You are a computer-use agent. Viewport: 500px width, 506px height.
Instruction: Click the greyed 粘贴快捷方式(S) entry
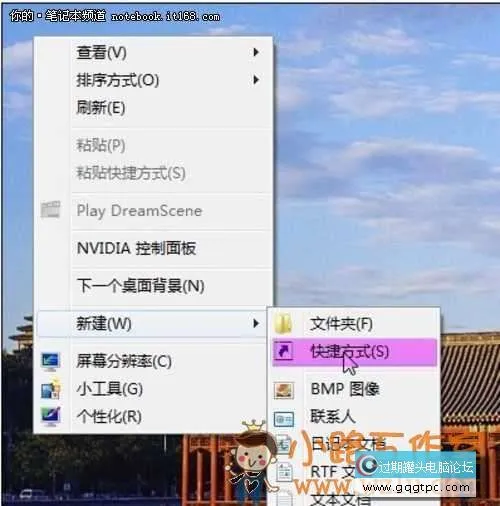[153, 173]
